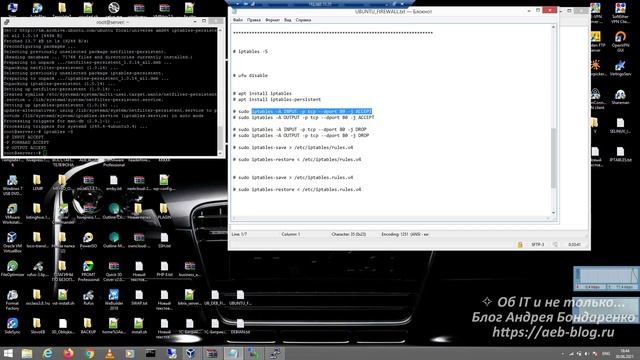Select the Outline Manager desktop icon

(114, 240)
